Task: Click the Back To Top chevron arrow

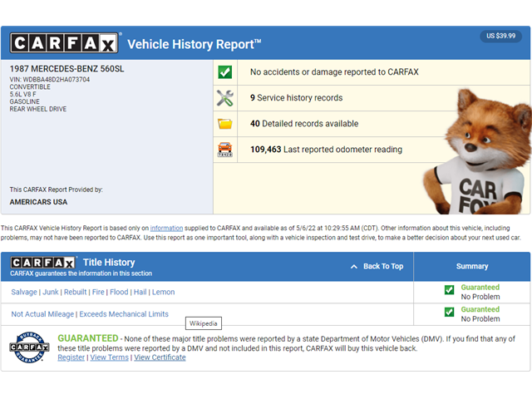Action: pos(354,267)
